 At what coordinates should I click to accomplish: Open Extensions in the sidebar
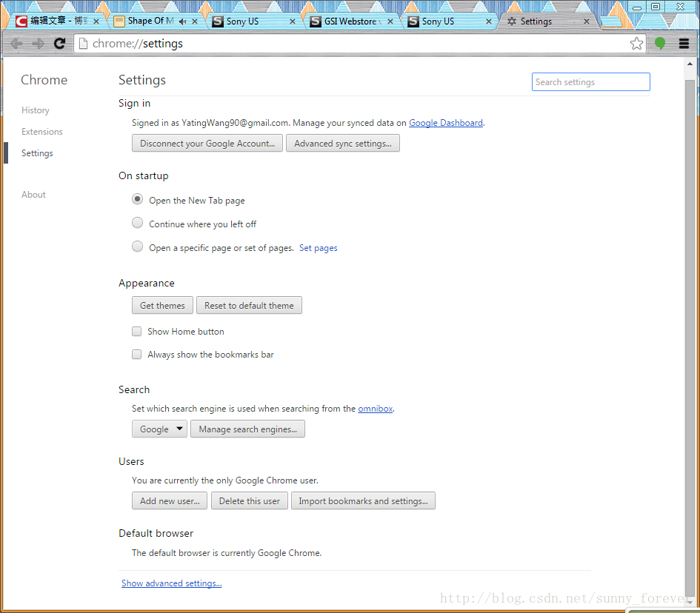pos(42,132)
